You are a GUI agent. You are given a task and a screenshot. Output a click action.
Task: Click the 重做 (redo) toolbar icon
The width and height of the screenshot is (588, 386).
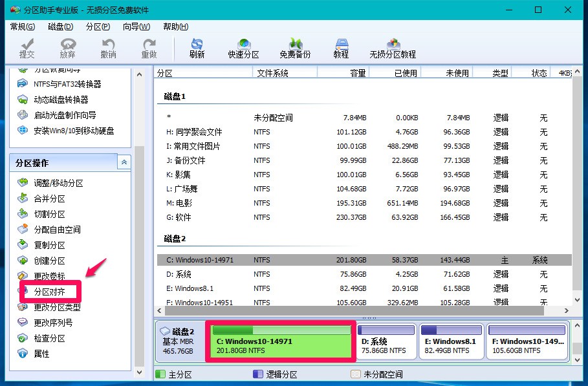click(149, 48)
